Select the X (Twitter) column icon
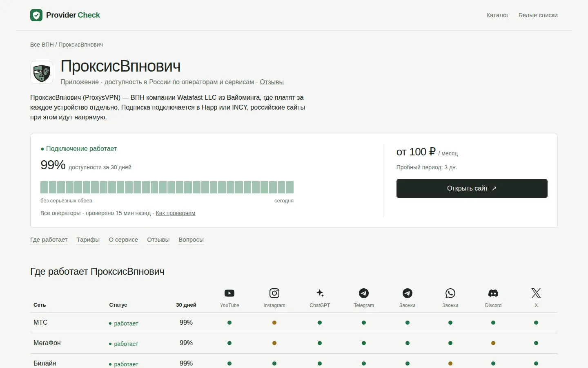The image size is (588, 368). click(x=536, y=293)
